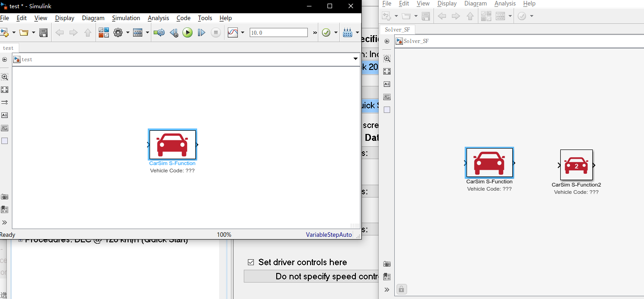Select CarSim S-Function2 block
Screen dimensions: 644x299
coord(576,165)
